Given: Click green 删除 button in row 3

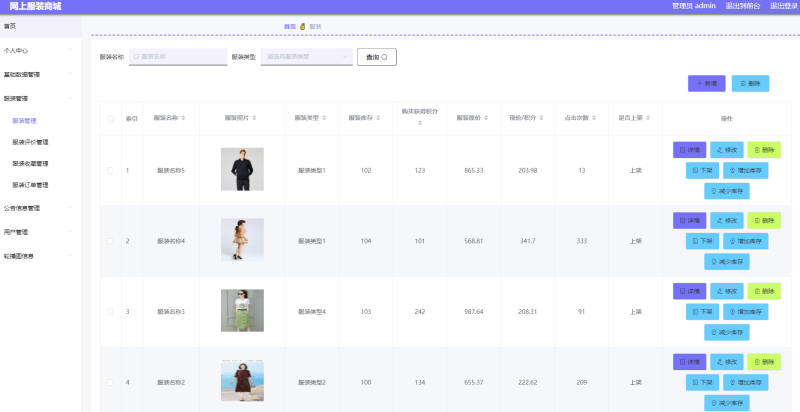Looking at the screenshot, I should 763,291.
